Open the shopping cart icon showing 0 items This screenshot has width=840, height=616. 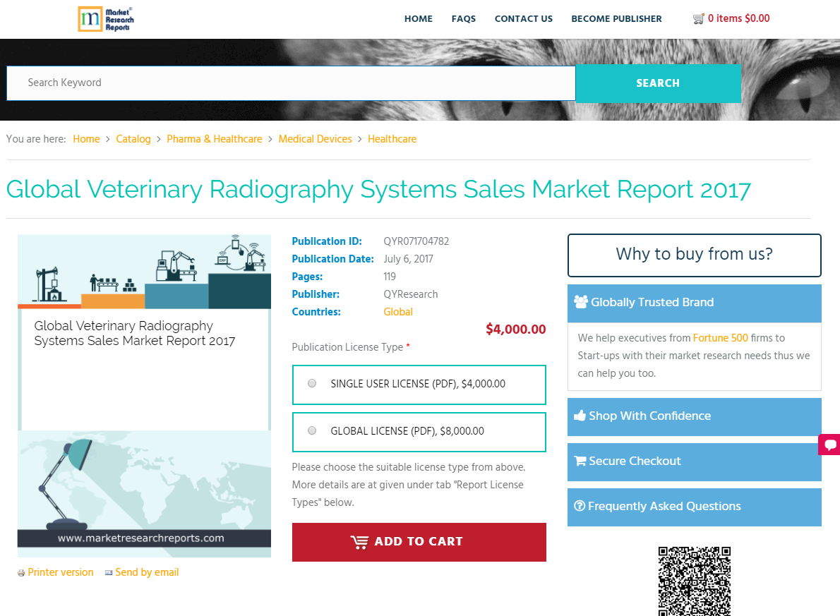699,18
